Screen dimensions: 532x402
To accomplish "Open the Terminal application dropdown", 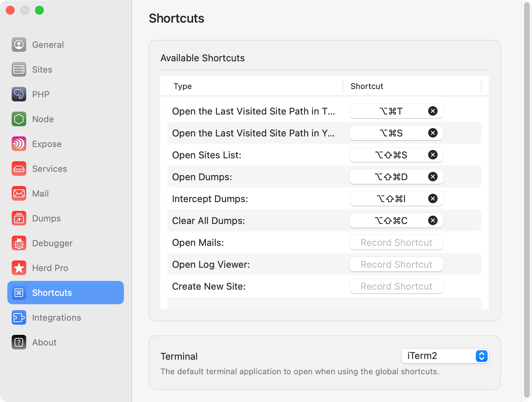I will 481,356.
